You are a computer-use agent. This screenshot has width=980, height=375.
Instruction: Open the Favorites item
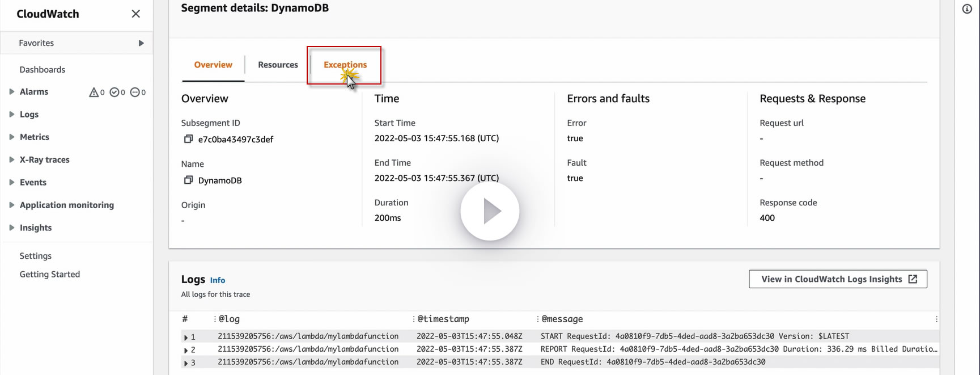[x=36, y=43]
